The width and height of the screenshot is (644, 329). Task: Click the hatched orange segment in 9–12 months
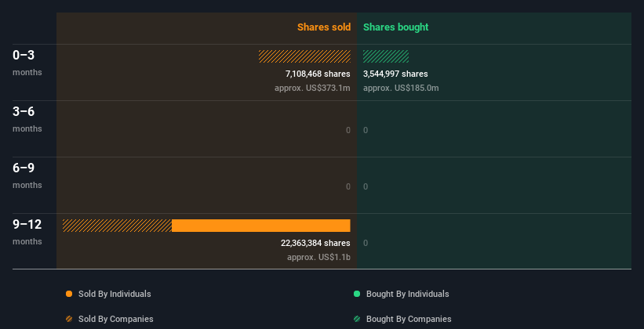coord(117,226)
